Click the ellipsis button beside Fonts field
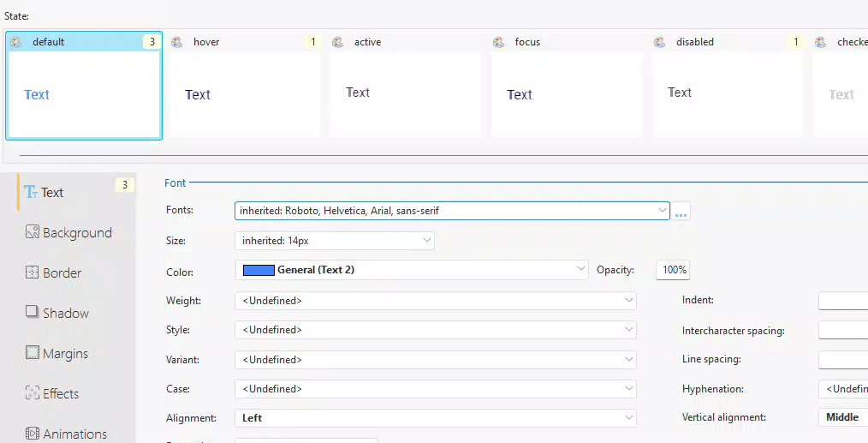This screenshot has height=443, width=868. (x=681, y=212)
